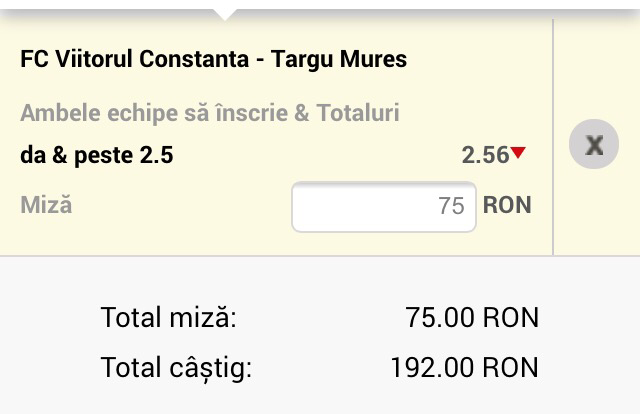
Task: Remove the bet with the X button
Action: coord(594,145)
